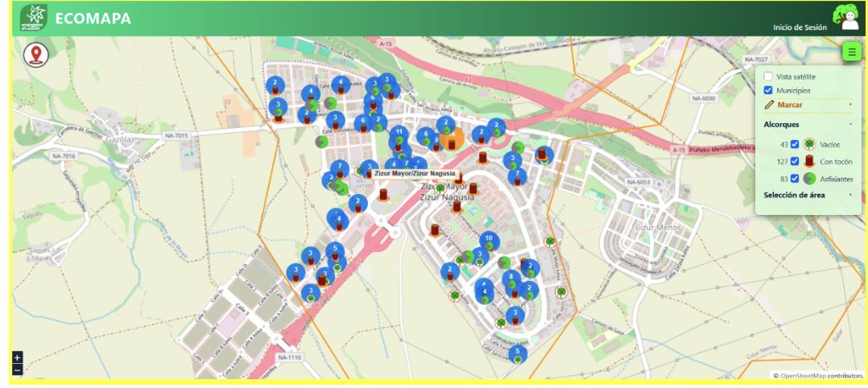Click the pencil icon beside Marcar

click(768, 105)
